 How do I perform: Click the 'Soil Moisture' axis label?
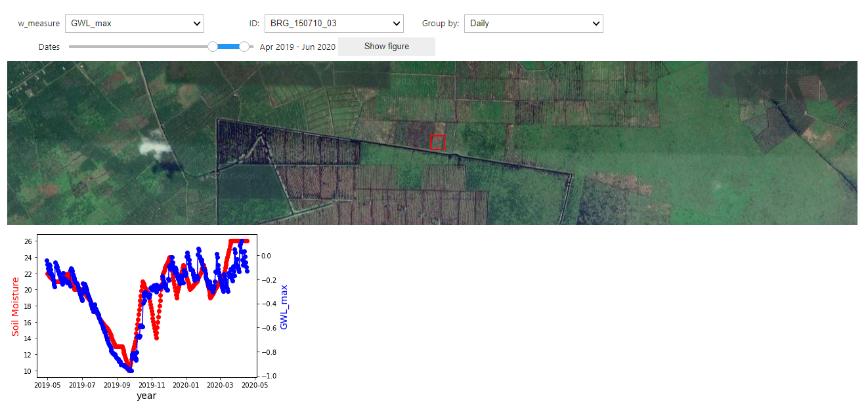pyautogui.click(x=16, y=306)
